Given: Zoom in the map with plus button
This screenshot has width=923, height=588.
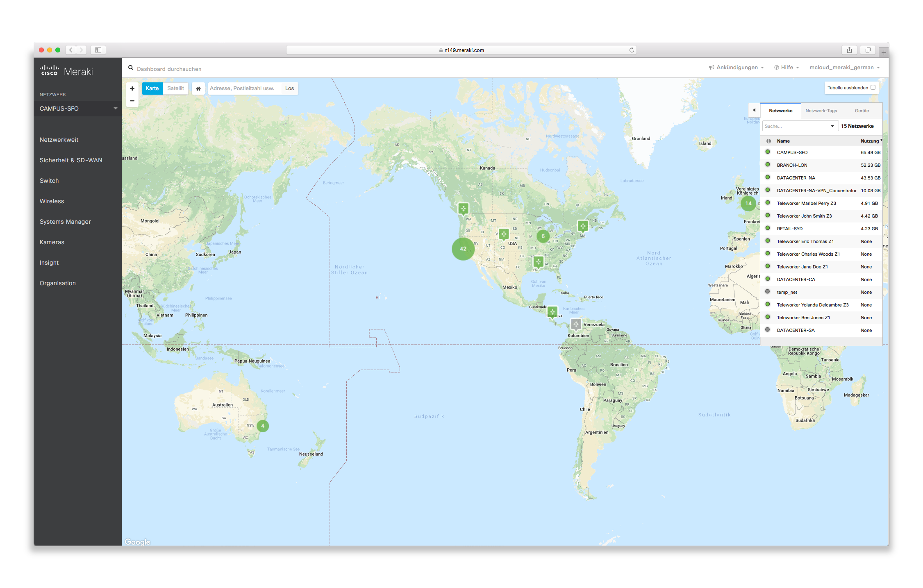Looking at the screenshot, I should [132, 89].
